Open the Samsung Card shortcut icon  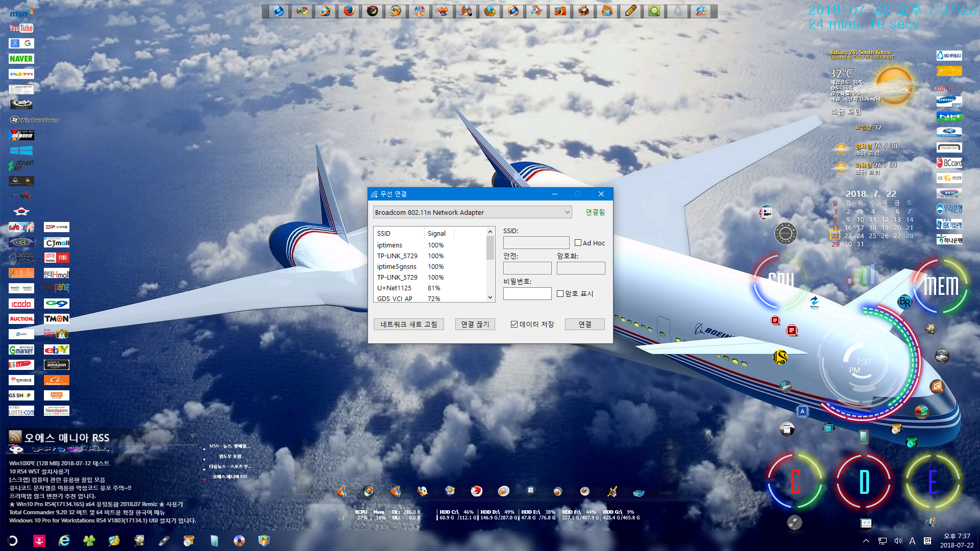tap(949, 102)
